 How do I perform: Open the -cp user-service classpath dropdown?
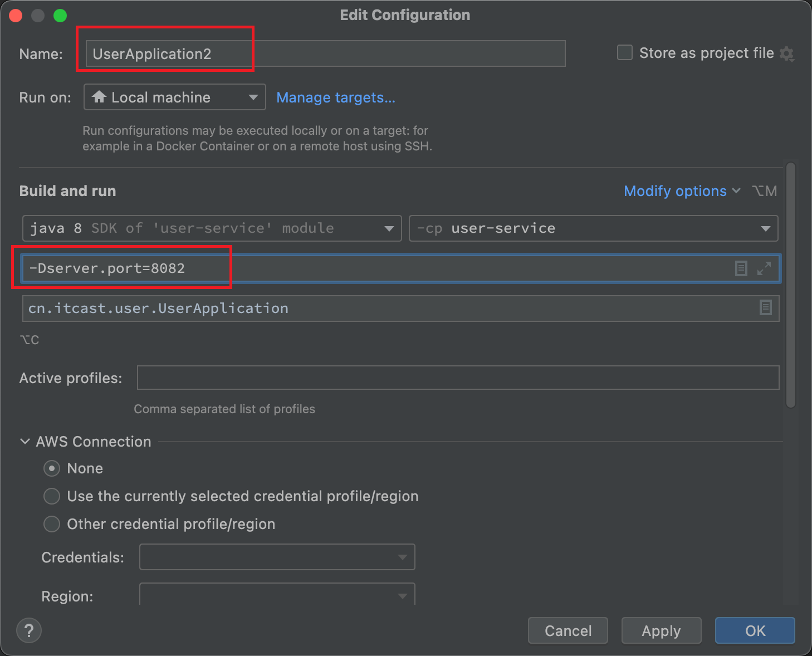coord(593,228)
